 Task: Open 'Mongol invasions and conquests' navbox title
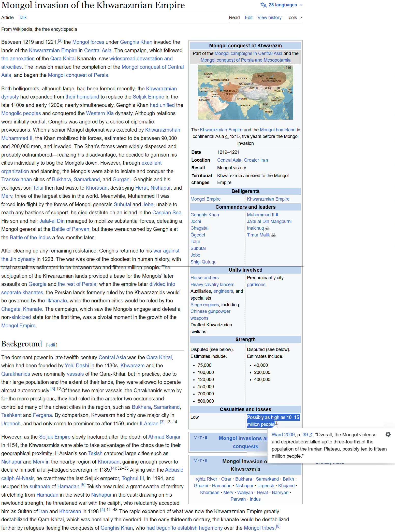243,442
